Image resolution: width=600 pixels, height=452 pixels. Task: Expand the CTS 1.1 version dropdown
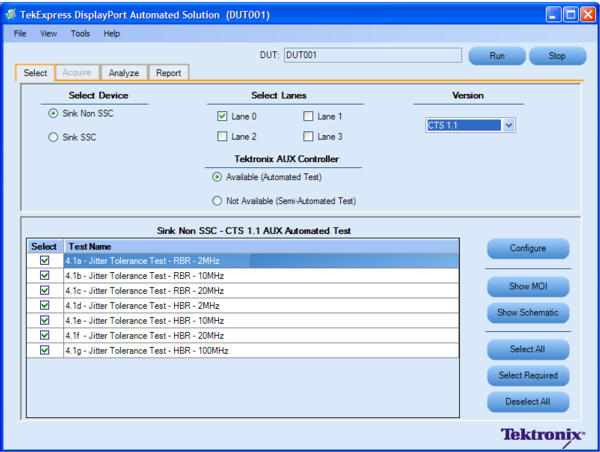509,125
